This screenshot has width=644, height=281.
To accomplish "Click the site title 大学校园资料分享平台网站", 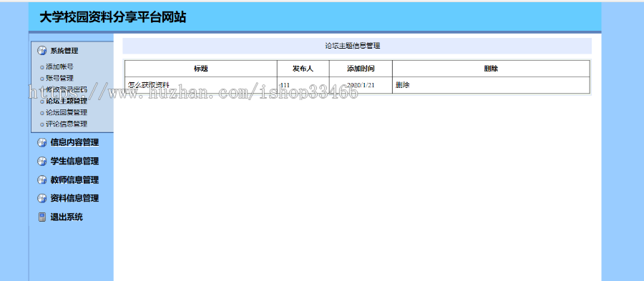I will coord(113,17).
